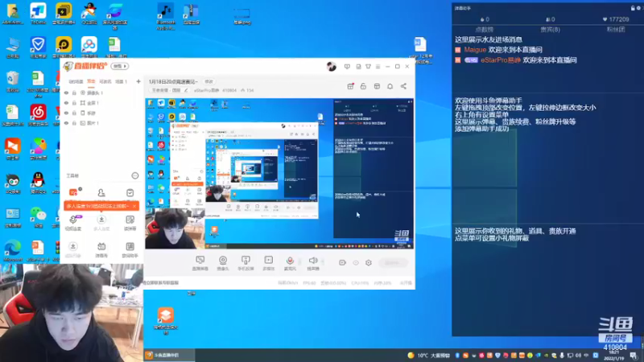Open the orange live companion desktop shortcut

(166, 320)
